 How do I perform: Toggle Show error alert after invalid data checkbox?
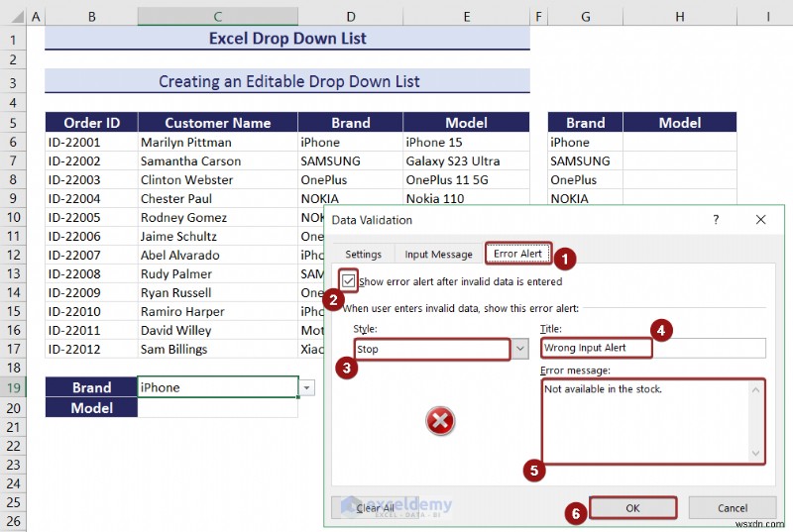(349, 281)
